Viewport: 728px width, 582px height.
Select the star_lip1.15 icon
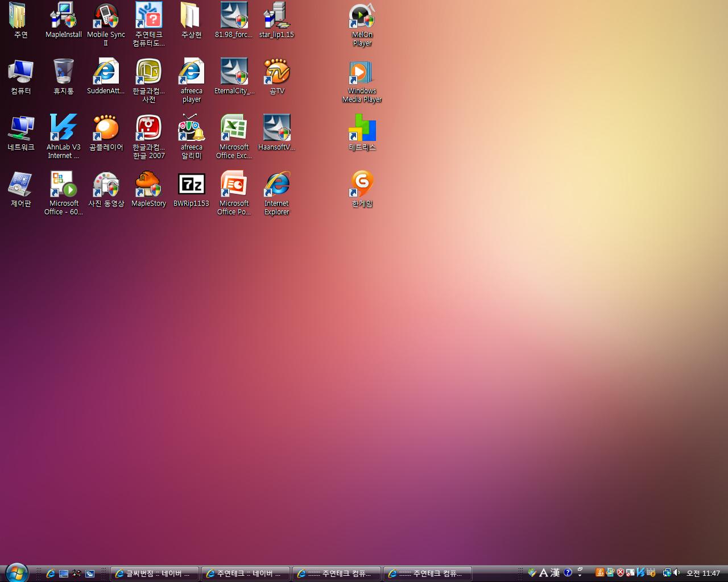coord(276,20)
